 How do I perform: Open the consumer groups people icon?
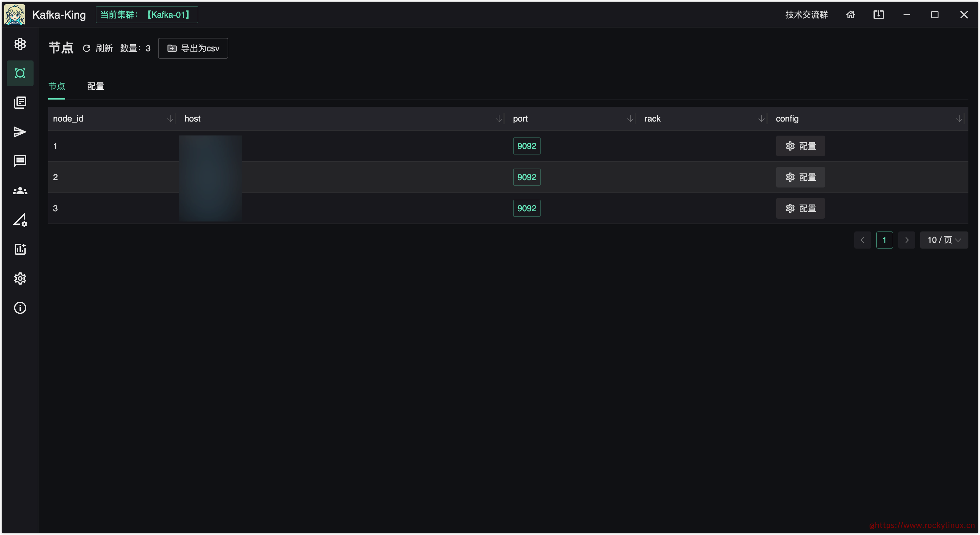point(20,191)
